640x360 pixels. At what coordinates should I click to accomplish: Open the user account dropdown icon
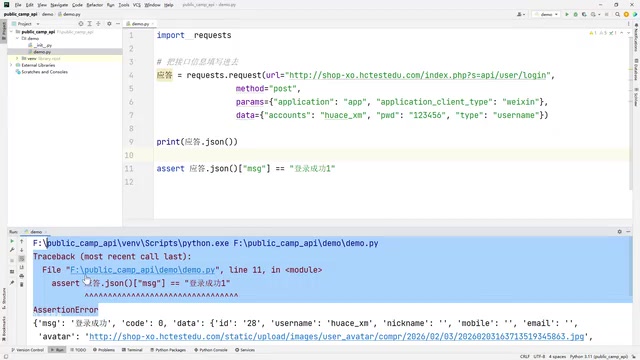(x=520, y=14)
